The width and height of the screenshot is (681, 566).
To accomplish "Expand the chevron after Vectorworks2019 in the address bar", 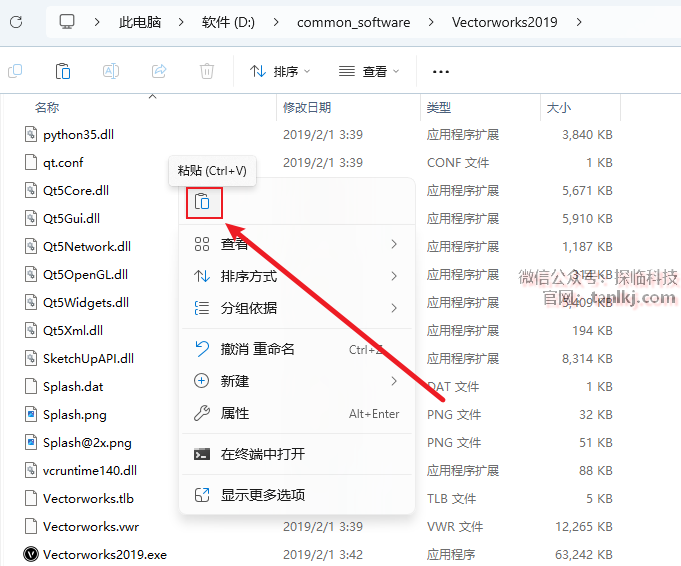I will click(579, 22).
